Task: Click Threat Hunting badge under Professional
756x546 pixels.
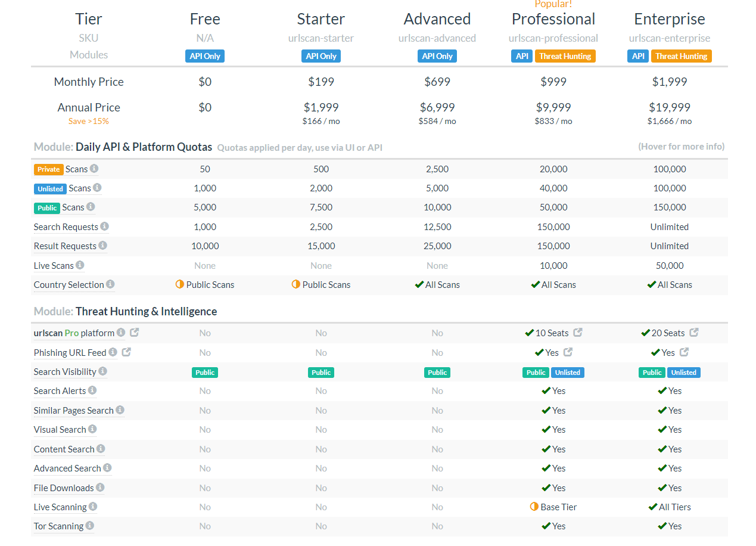Action: (x=565, y=56)
